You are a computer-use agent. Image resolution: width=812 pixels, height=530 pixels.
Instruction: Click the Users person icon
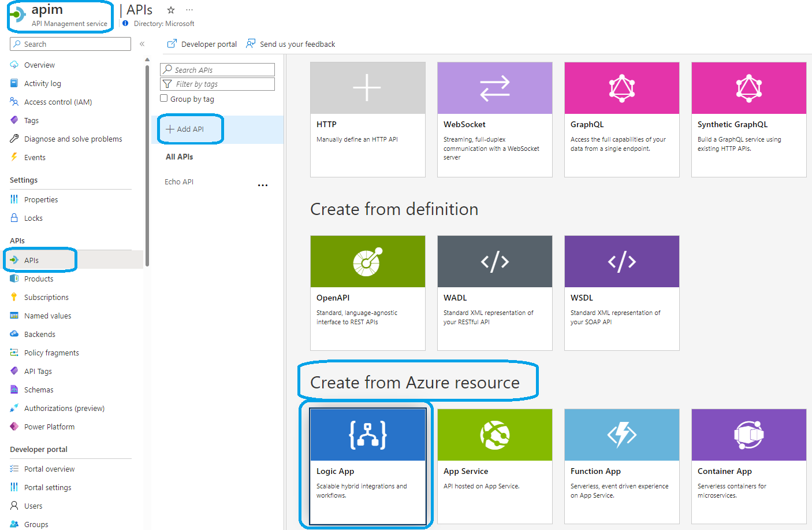pyautogui.click(x=14, y=506)
